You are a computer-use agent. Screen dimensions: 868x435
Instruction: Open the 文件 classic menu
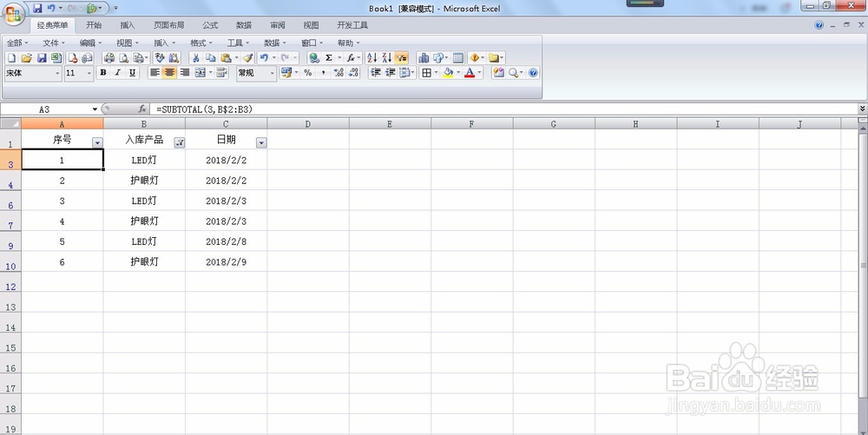coord(54,43)
